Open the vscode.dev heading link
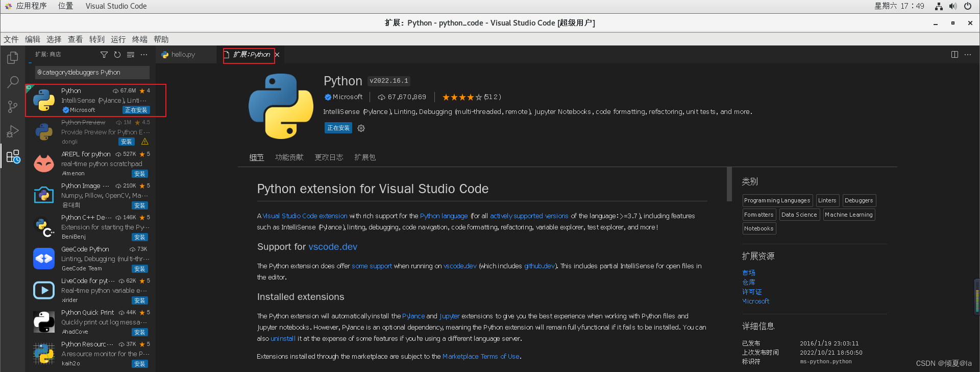Viewport: 980px width, 372px height. click(333, 247)
